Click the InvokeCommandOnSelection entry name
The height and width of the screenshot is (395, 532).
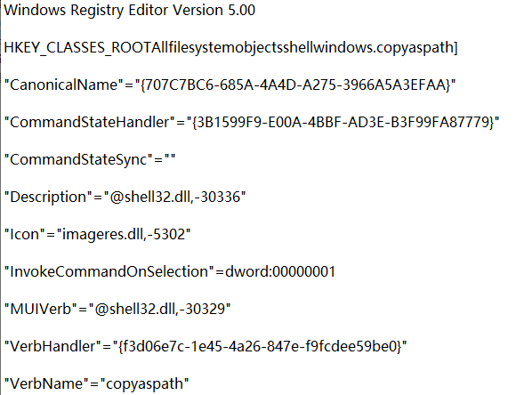coord(109,271)
